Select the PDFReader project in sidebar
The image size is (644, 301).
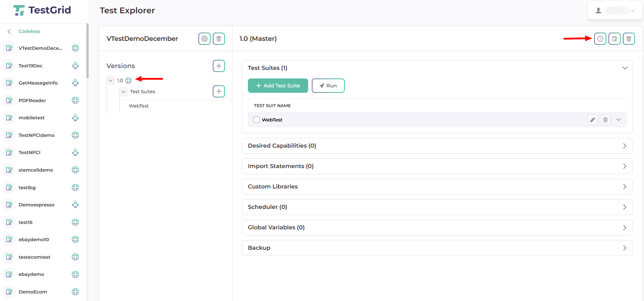(x=32, y=100)
